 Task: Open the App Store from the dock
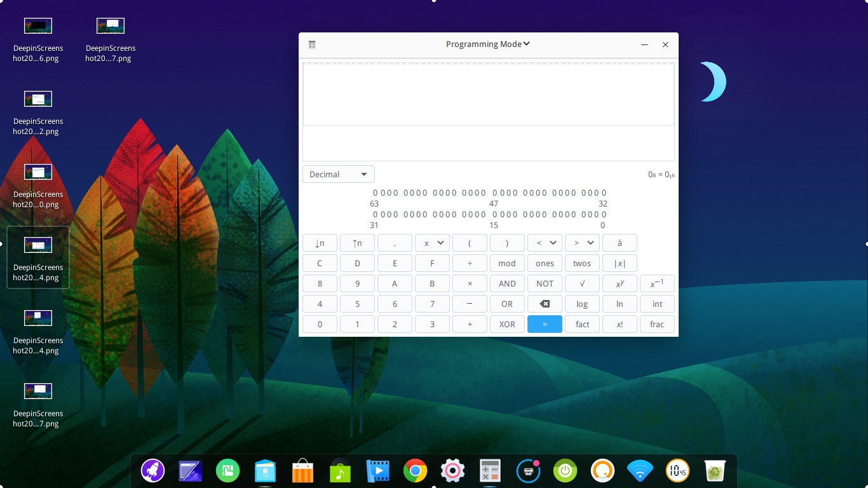[302, 471]
